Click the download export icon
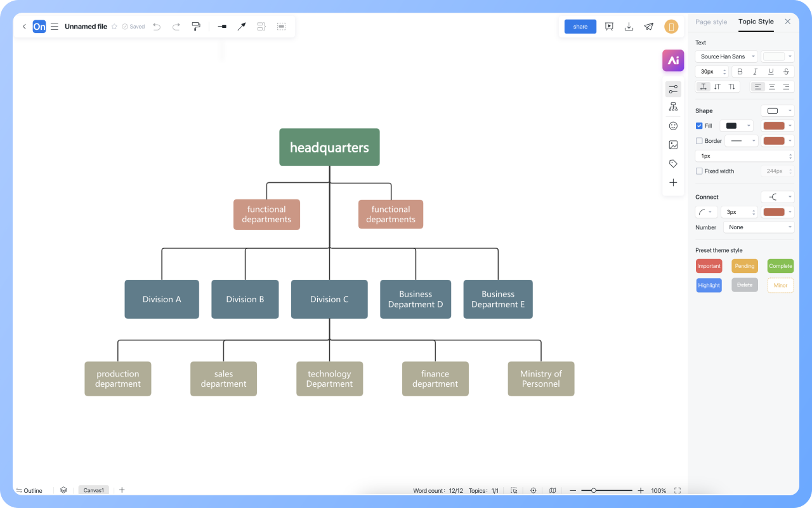Viewport: 812px width, 508px height. 629,27
